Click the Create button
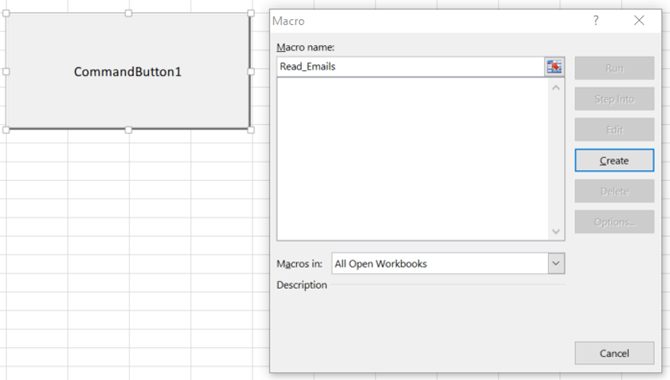Screen dimensions: 670x380 click(x=614, y=160)
